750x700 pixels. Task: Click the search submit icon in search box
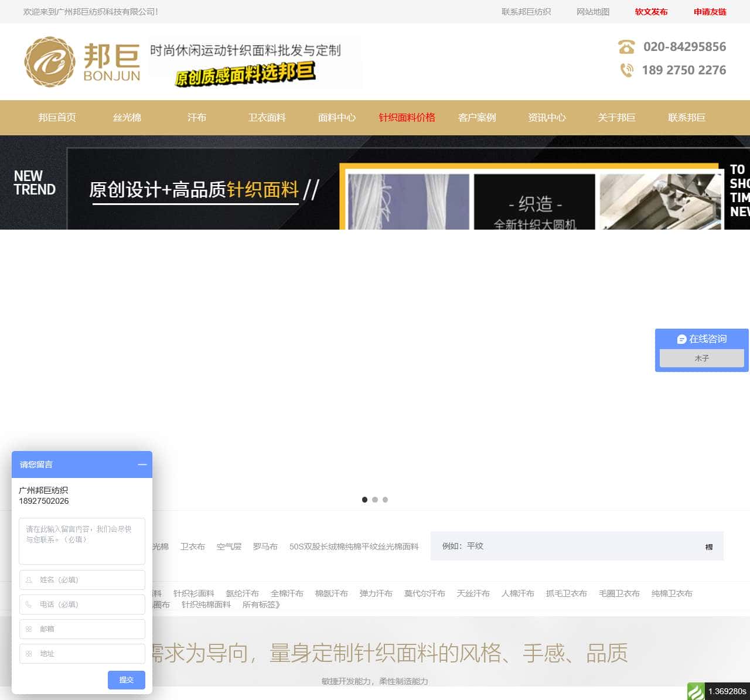708,547
